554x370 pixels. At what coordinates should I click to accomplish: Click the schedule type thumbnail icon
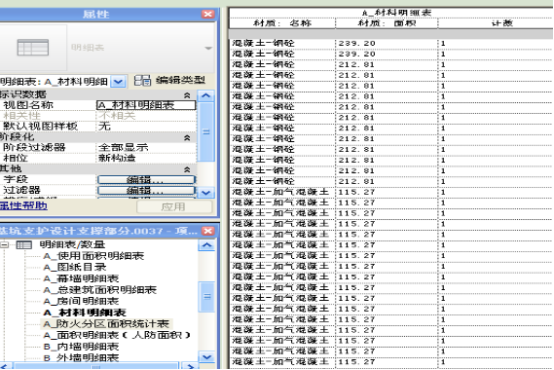coord(33,47)
